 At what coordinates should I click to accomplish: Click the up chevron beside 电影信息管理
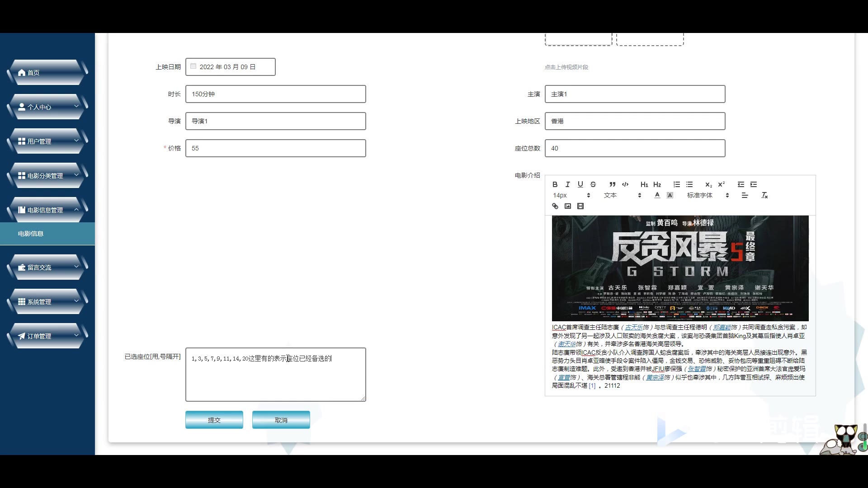pos(76,209)
